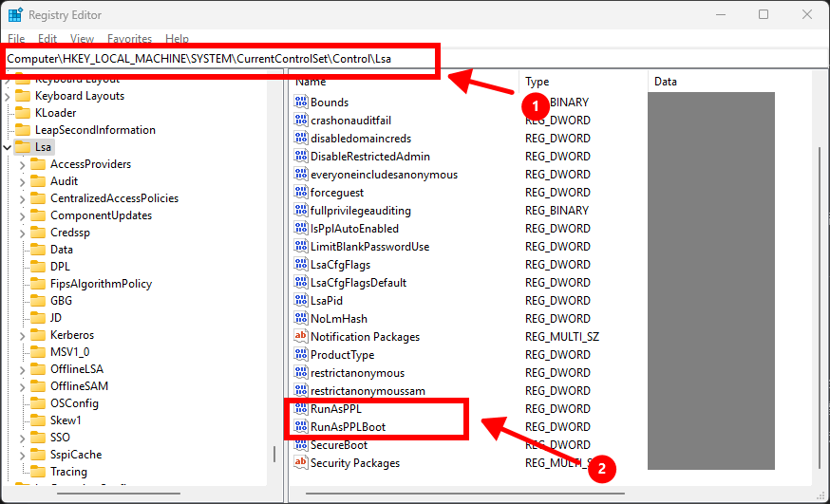Click the Kerberos folder icon
Viewport: 830px width, 504px height.
click(38, 335)
